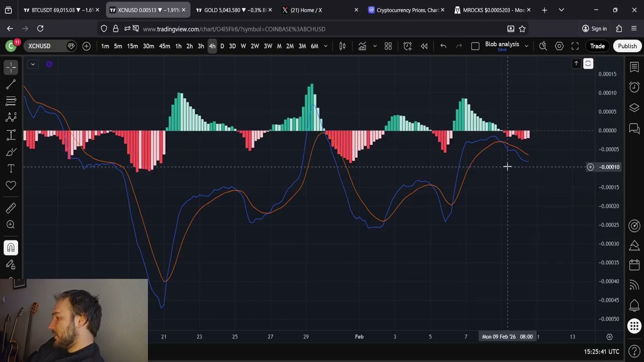Open the alerts clock panel
The width and height of the screenshot is (644, 362).
[x=634, y=87]
